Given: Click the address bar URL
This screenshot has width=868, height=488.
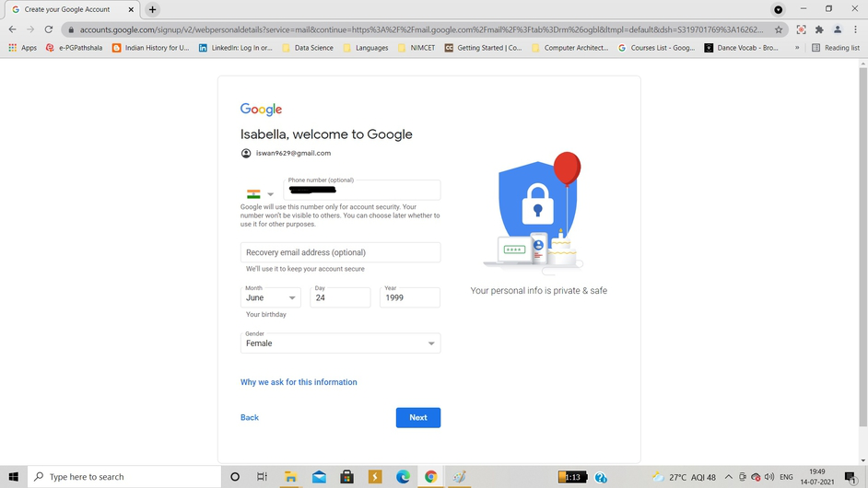Looking at the screenshot, I should 421,29.
